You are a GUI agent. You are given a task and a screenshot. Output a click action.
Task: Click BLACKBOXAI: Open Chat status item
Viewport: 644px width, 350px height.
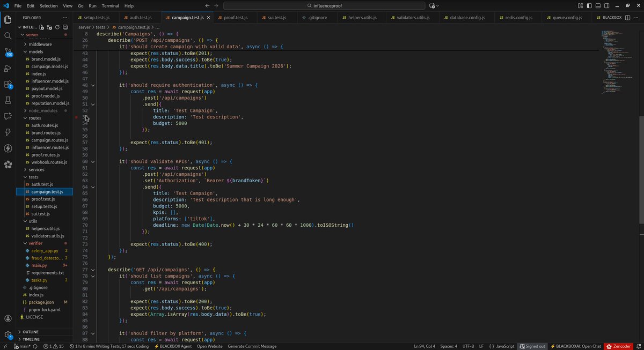(x=576, y=346)
